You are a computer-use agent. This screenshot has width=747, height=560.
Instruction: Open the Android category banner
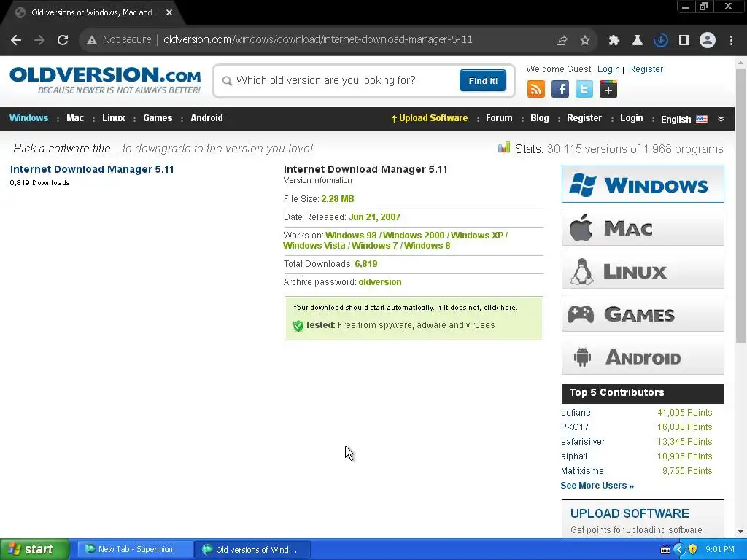tap(643, 356)
